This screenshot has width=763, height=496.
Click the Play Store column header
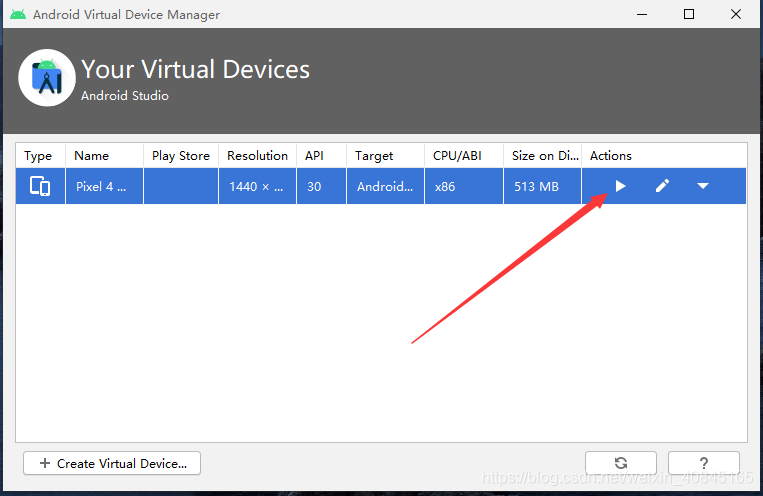click(181, 156)
